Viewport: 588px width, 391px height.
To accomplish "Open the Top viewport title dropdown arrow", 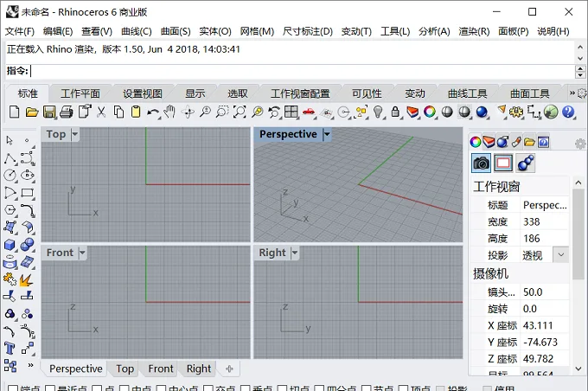I will (x=74, y=134).
